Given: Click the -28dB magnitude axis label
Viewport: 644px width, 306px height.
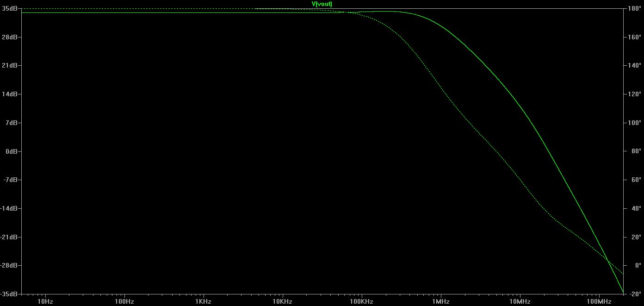Looking at the screenshot, I should click(9, 265).
